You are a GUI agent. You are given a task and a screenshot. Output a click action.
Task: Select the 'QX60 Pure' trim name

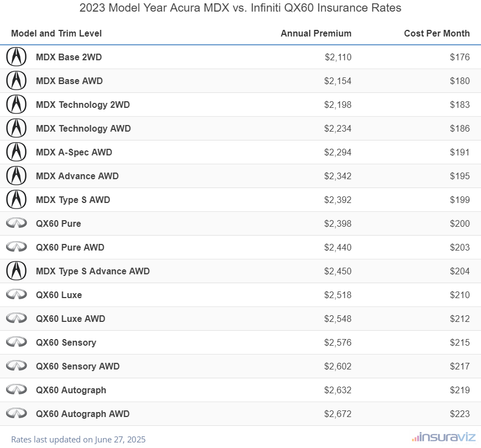tap(58, 223)
